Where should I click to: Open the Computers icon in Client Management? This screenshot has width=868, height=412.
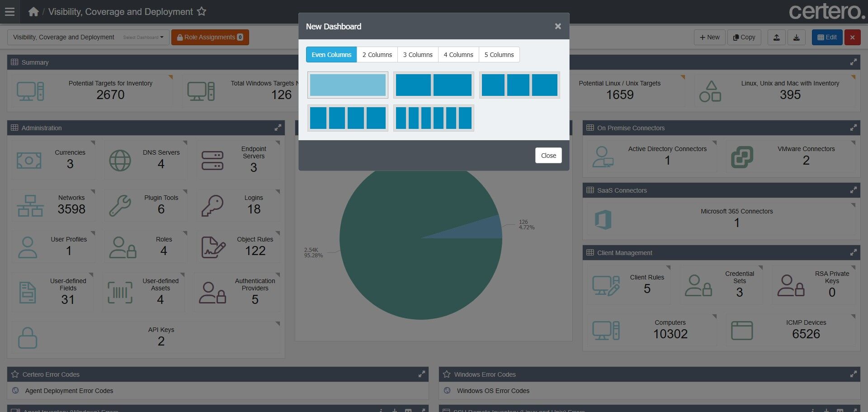tap(606, 331)
